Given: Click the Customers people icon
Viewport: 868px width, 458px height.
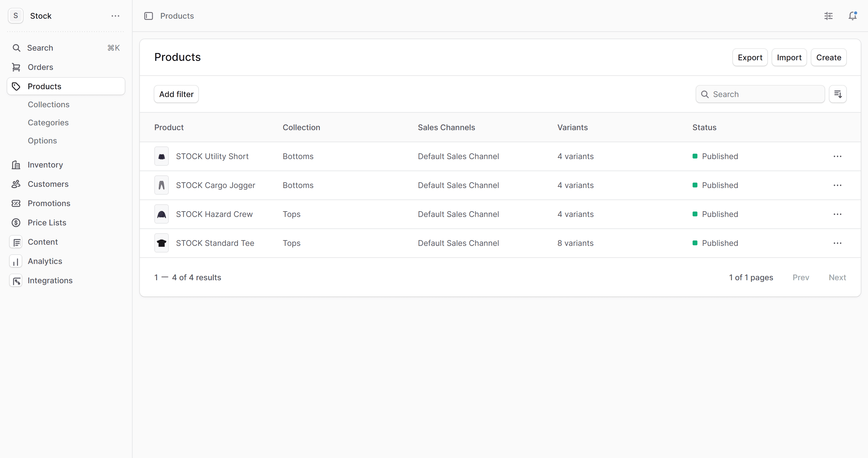Looking at the screenshot, I should coord(16,184).
